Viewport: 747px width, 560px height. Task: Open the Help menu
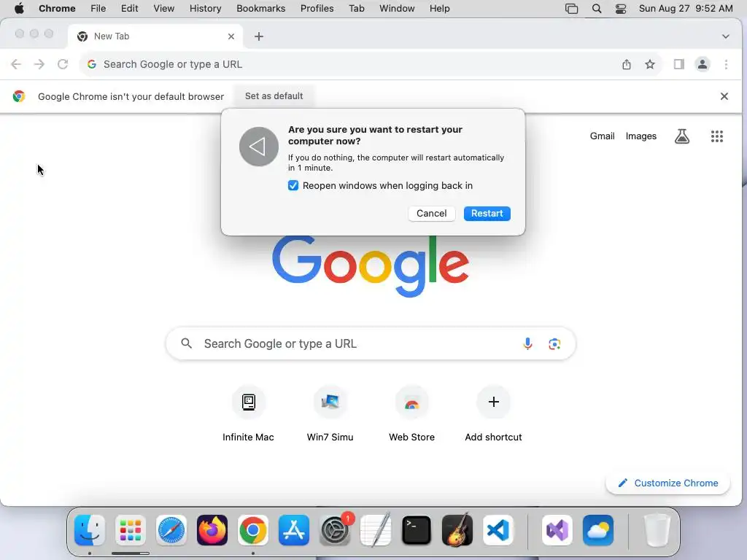[x=439, y=9]
